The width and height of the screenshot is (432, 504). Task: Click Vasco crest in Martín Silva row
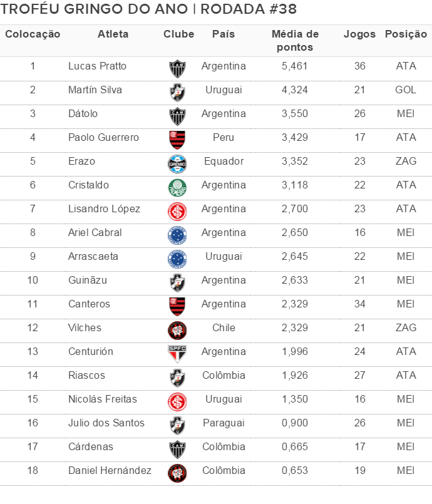177,93
